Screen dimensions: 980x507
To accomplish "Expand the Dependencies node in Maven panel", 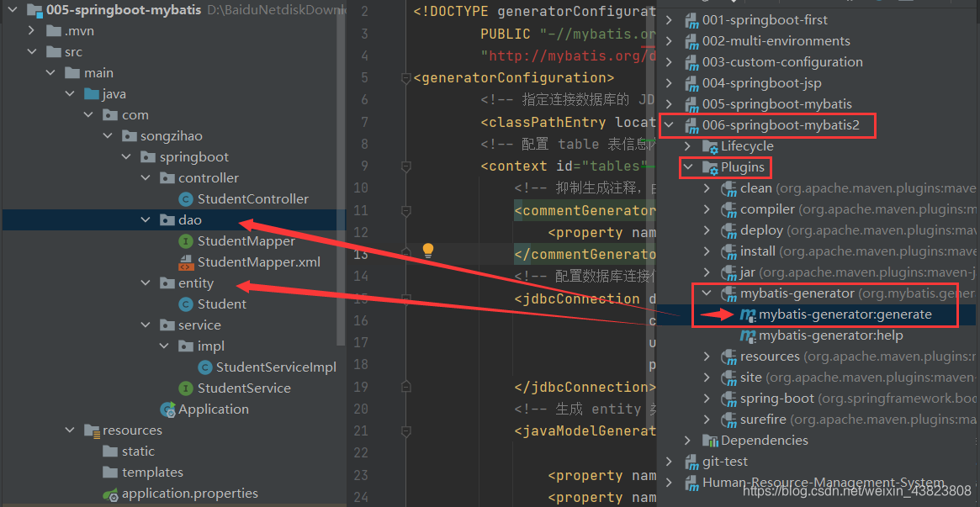I will click(x=687, y=441).
